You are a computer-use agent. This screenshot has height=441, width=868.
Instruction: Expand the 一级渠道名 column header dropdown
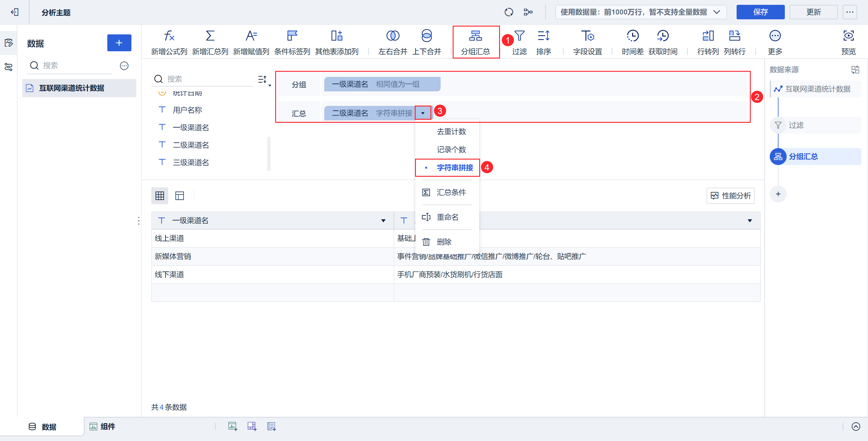pos(383,220)
